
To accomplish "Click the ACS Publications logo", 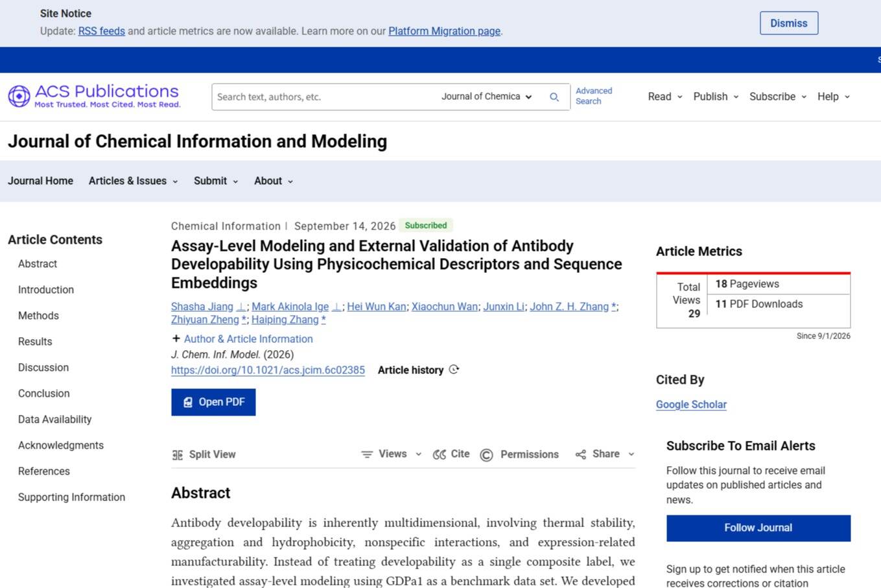I will tap(94, 96).
